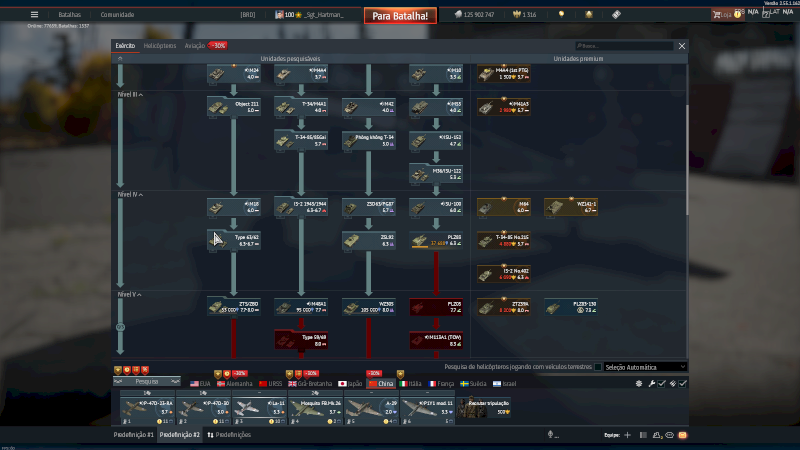Select the ISU-152 vehicle card
800x450 pixels.
tap(436, 141)
